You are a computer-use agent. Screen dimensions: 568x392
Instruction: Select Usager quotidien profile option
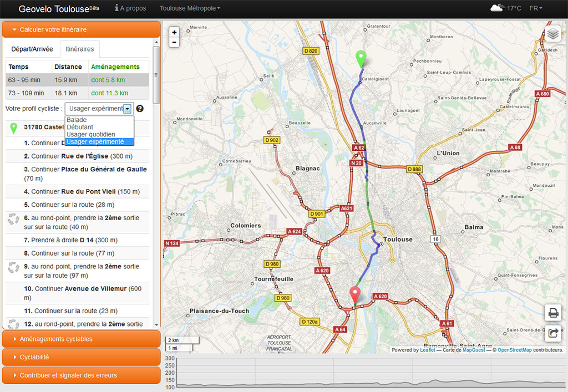(99, 134)
